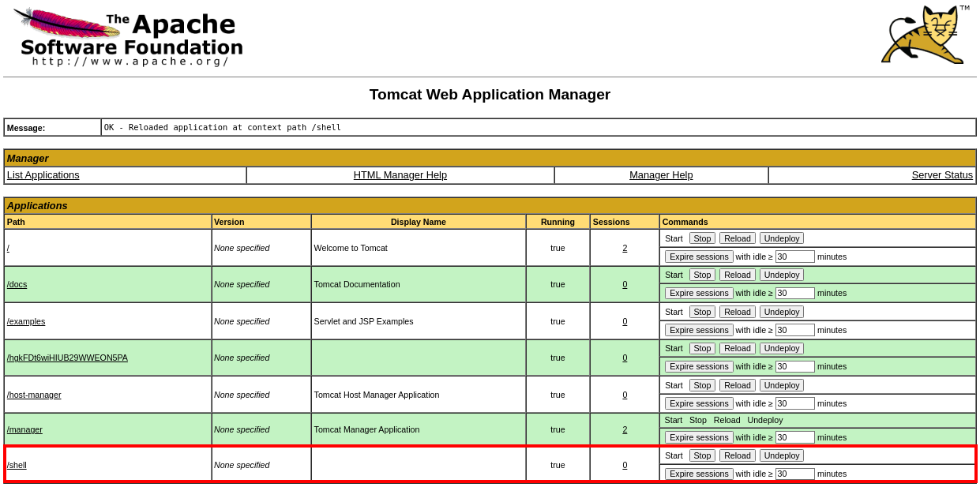Click the "Tomcat Host Manager Application" display name
The width and height of the screenshot is (980, 487).
tap(377, 395)
